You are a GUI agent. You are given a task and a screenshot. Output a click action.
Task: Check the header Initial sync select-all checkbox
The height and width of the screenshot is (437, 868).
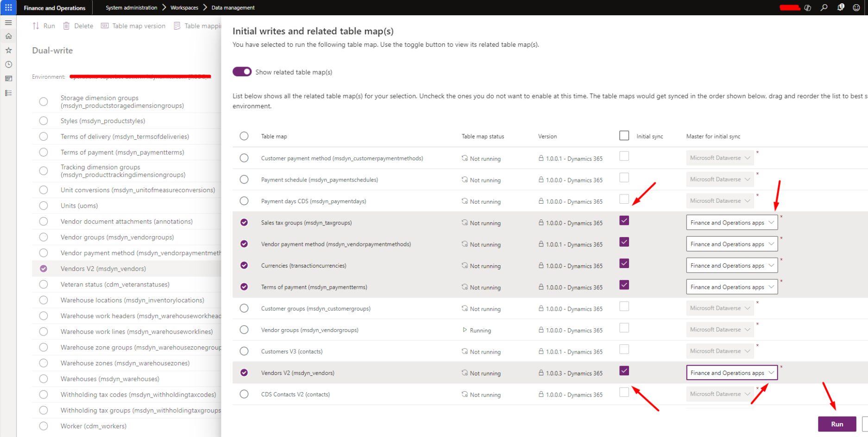tap(624, 136)
